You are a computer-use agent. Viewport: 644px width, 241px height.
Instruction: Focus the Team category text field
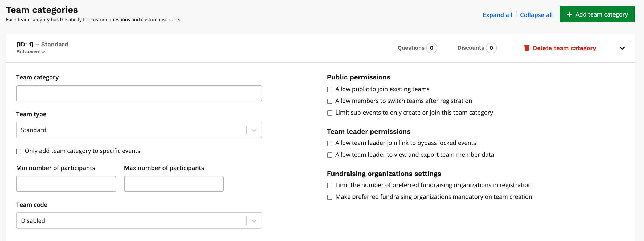click(139, 93)
